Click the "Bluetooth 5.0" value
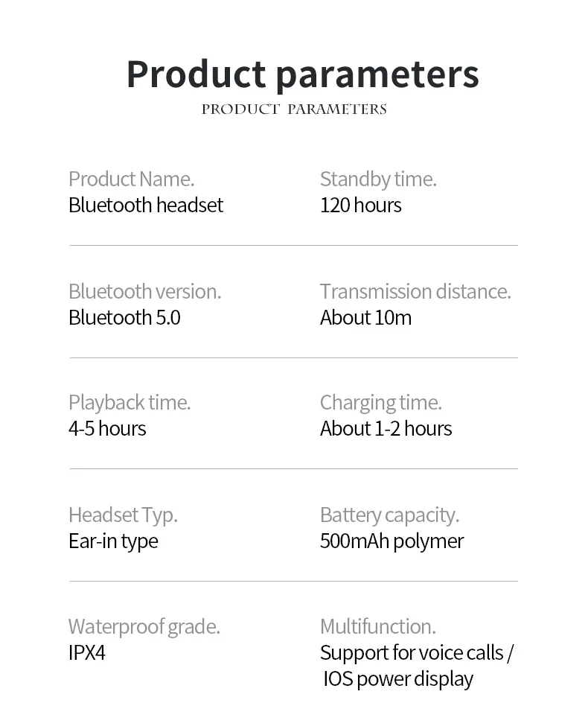The height and width of the screenshot is (703, 588). click(124, 318)
